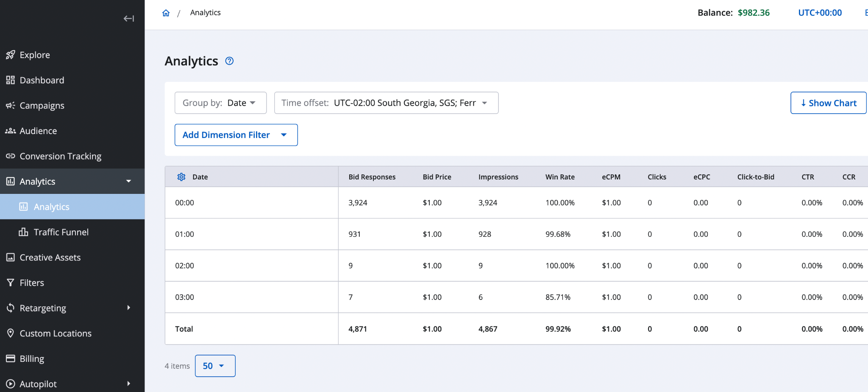868x392 pixels.
Task: Click the Retargeting refresh icon
Action: pyautogui.click(x=11, y=308)
